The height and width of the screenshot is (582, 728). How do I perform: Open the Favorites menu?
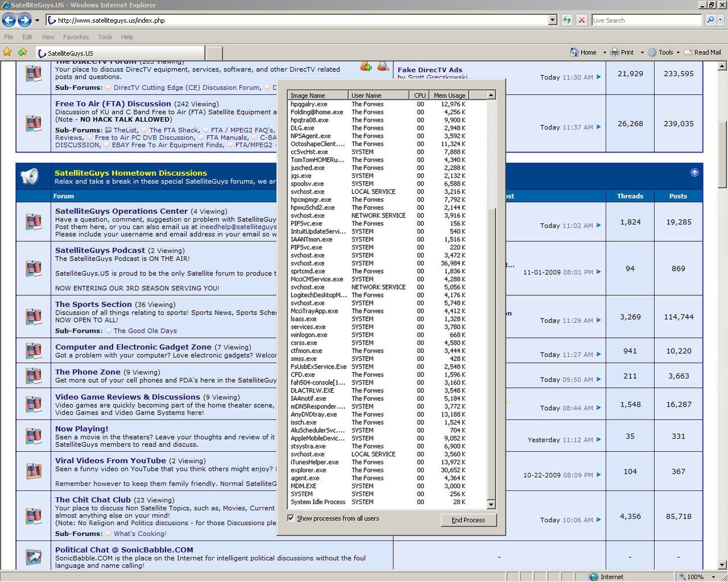[76, 37]
